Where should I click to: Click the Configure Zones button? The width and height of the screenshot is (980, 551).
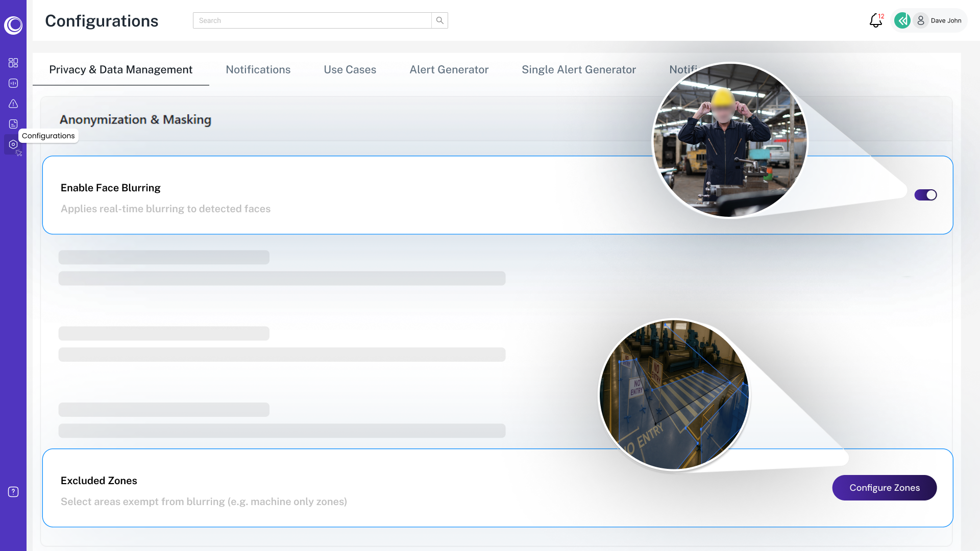[884, 488]
